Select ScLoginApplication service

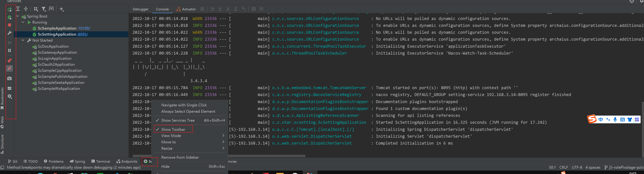click(x=55, y=58)
